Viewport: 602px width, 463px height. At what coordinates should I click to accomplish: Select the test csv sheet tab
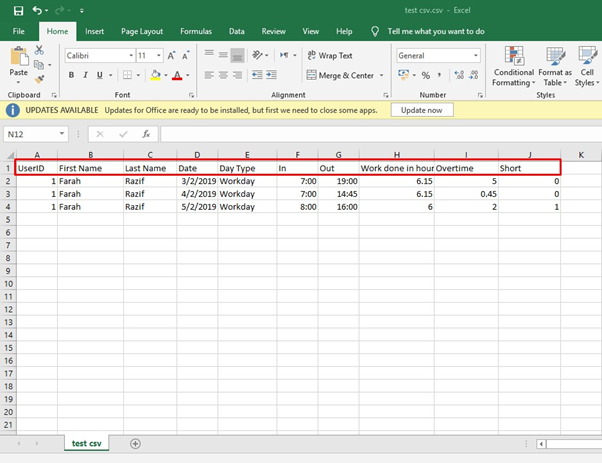[88, 443]
